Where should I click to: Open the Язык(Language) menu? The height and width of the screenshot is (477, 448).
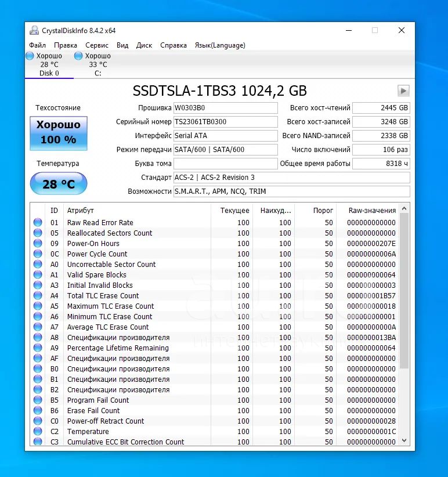point(220,45)
